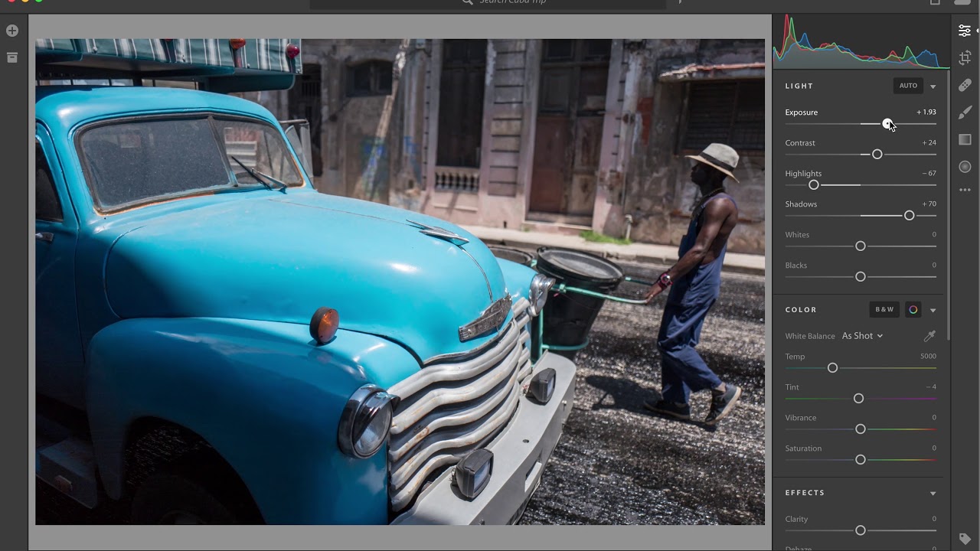The height and width of the screenshot is (551, 980).
Task: Open the Keywords tag icon
Action: (x=965, y=539)
